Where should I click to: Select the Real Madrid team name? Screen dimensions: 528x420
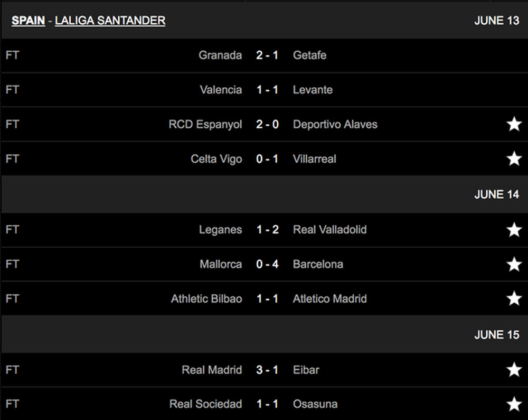pos(212,370)
